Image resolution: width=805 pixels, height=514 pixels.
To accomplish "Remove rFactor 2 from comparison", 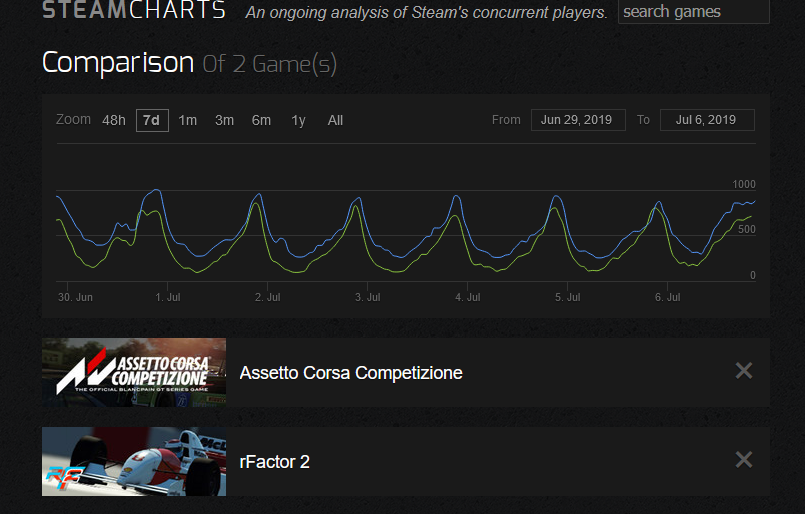I will coord(743,460).
